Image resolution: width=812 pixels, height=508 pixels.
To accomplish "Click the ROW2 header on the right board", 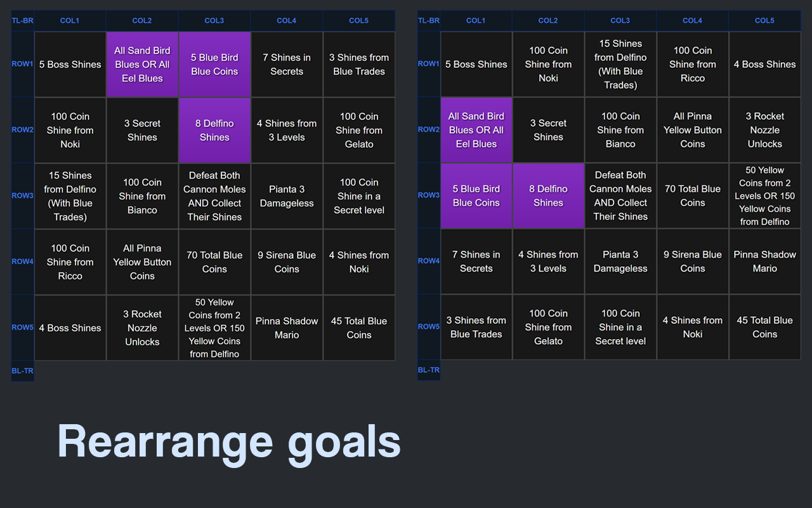I will tap(429, 130).
